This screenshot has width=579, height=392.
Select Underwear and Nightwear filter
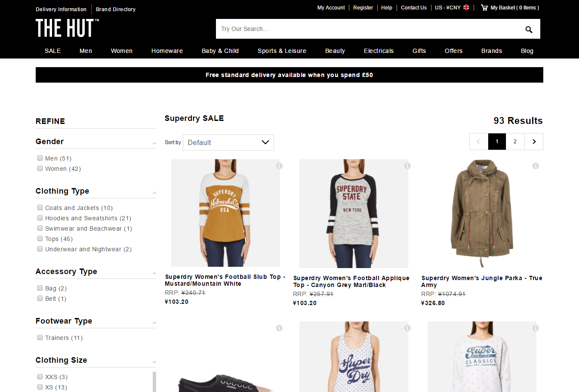40,249
